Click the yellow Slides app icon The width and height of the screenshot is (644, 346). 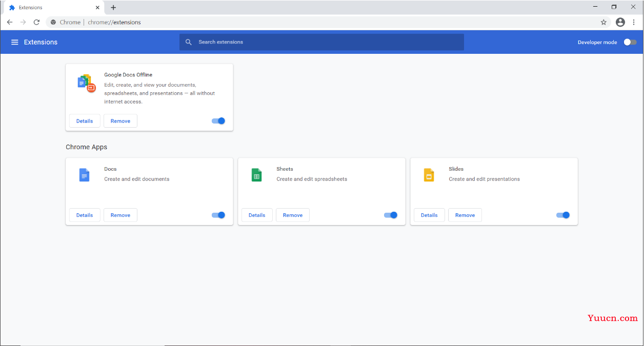pos(429,175)
